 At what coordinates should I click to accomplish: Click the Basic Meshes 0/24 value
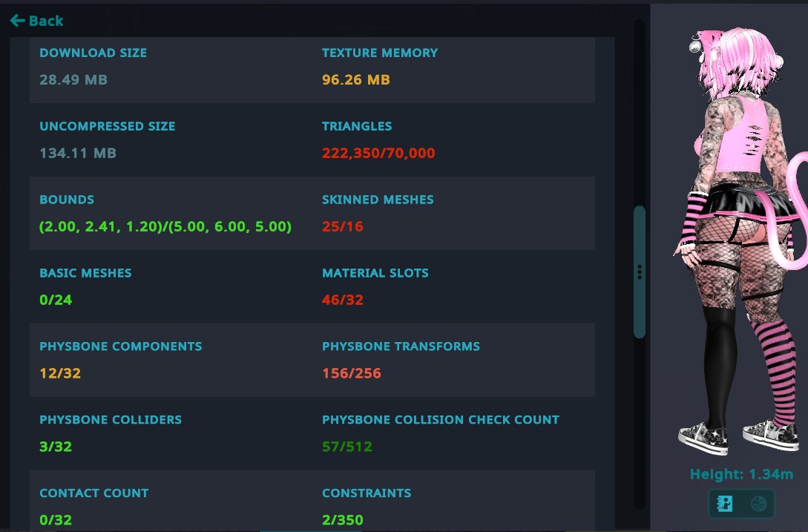[x=56, y=300]
